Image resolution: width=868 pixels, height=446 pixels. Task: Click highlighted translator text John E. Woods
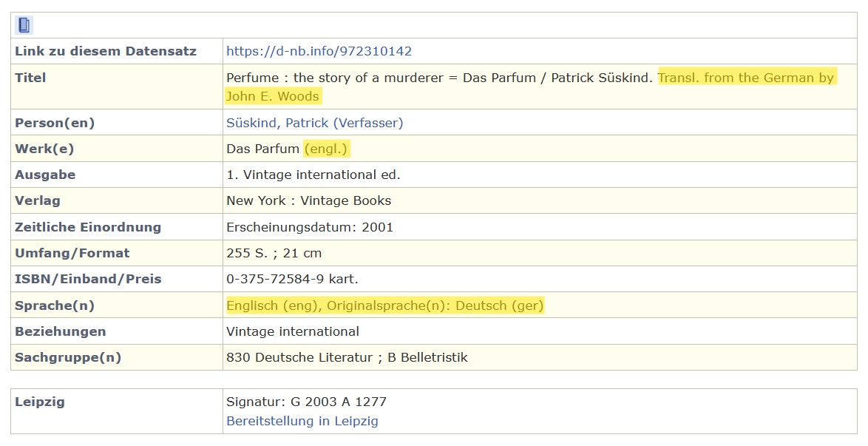coord(272,96)
